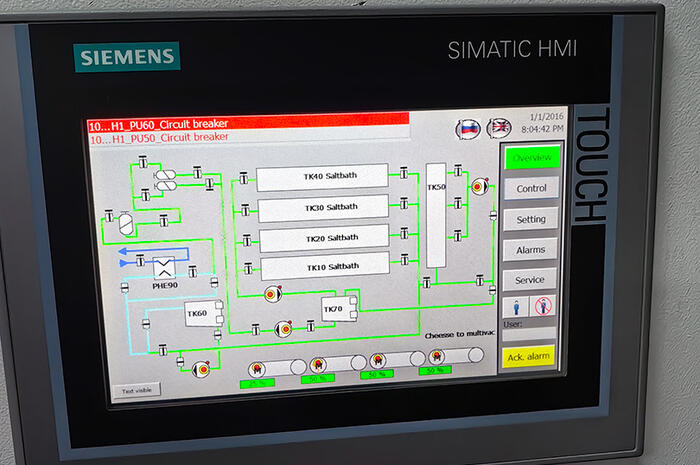Tap the PHE90 label
The height and width of the screenshot is (465, 700).
[165, 286]
